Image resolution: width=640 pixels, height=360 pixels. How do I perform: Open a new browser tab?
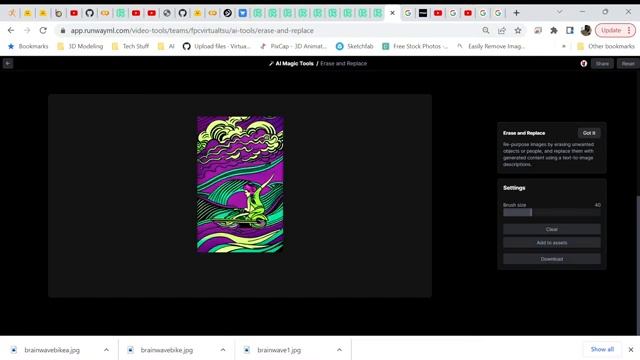pyautogui.click(x=516, y=13)
